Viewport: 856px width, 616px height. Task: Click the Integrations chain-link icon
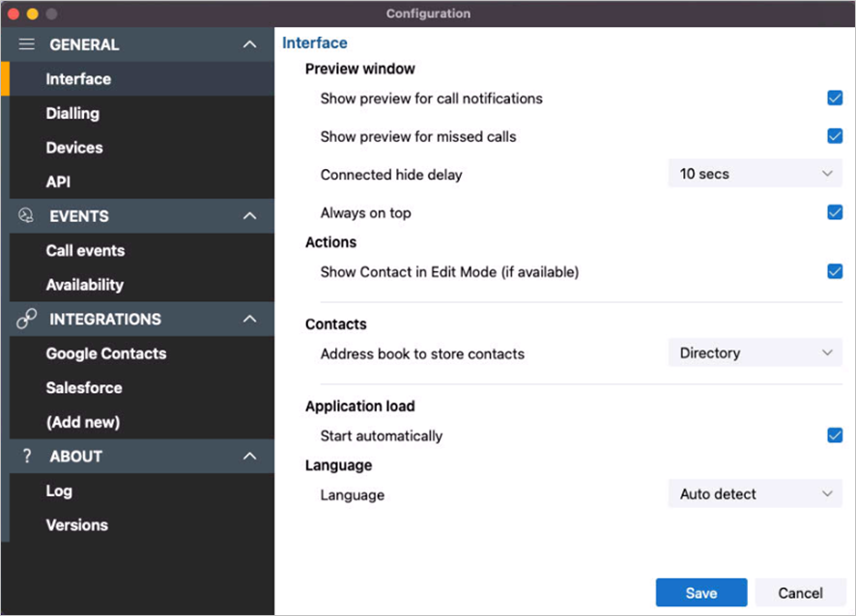pyautogui.click(x=26, y=319)
